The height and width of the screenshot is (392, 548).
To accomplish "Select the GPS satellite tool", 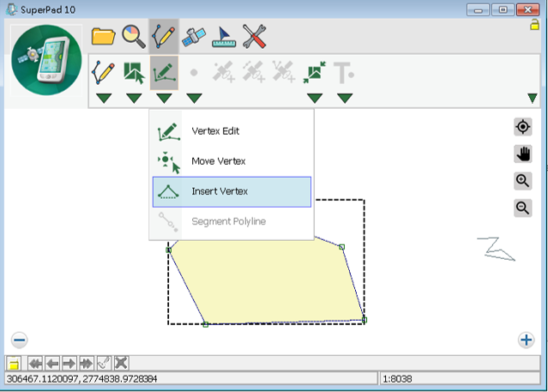I will tap(194, 36).
